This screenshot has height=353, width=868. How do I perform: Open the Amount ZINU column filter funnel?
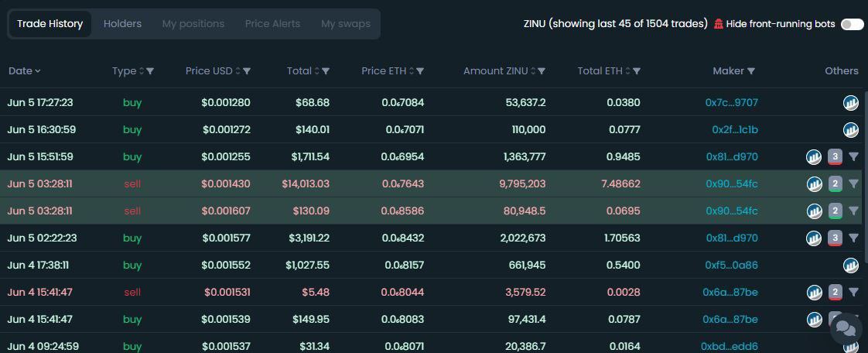(542, 71)
